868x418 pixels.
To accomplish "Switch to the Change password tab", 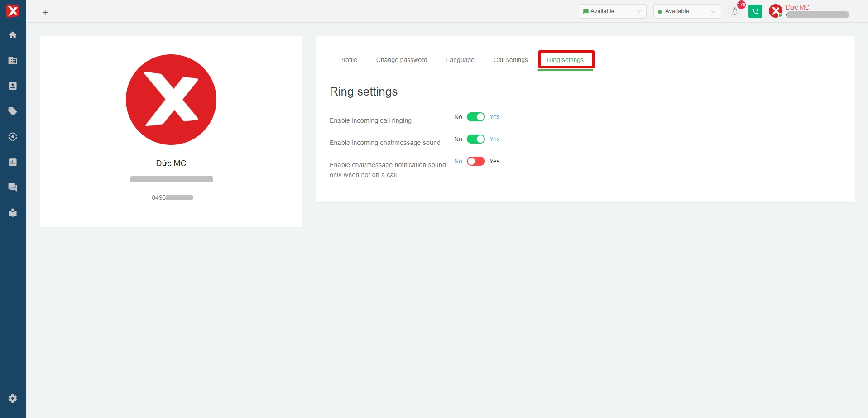I will pos(401,60).
